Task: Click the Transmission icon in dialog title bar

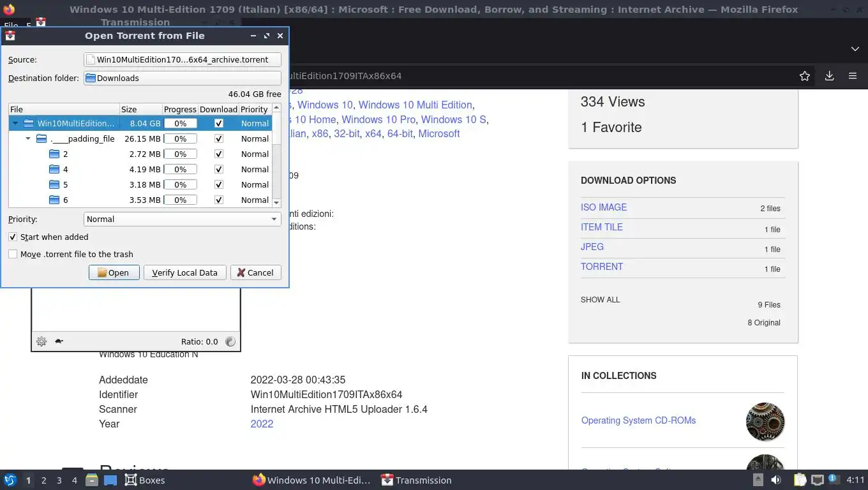Action: (x=10, y=36)
